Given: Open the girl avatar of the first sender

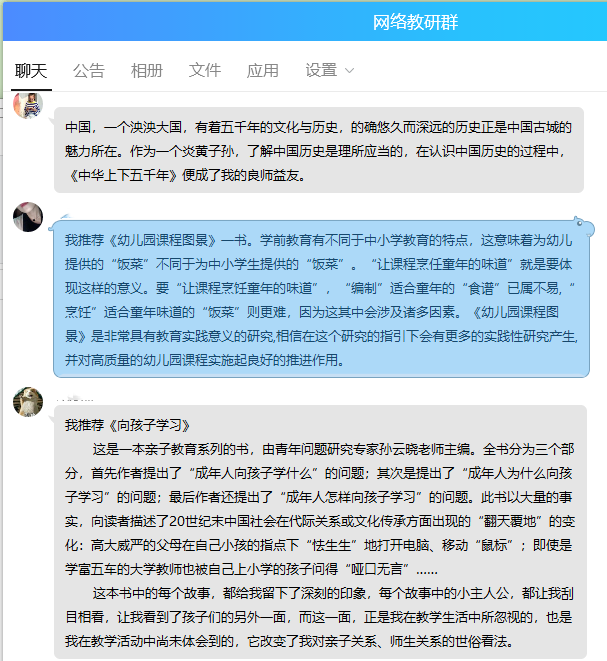Looking at the screenshot, I should [28, 105].
